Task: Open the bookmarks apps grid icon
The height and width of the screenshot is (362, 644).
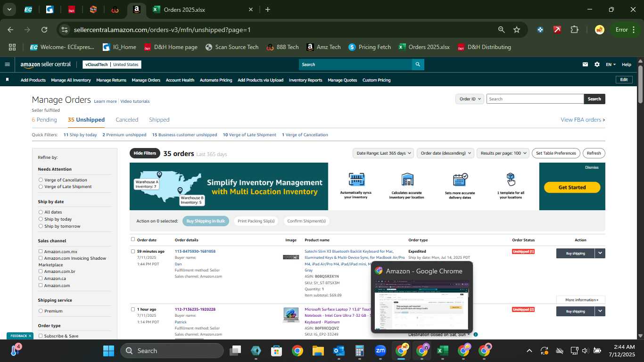Action: [12, 47]
